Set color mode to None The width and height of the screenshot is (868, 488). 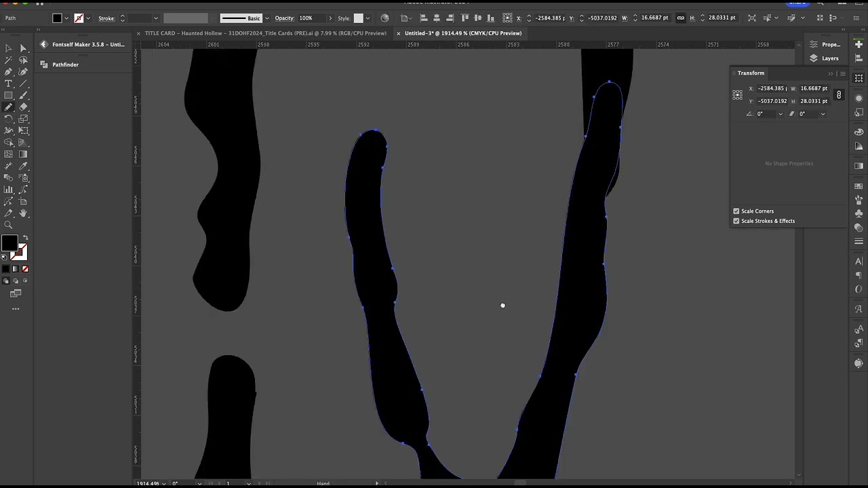pos(25,269)
